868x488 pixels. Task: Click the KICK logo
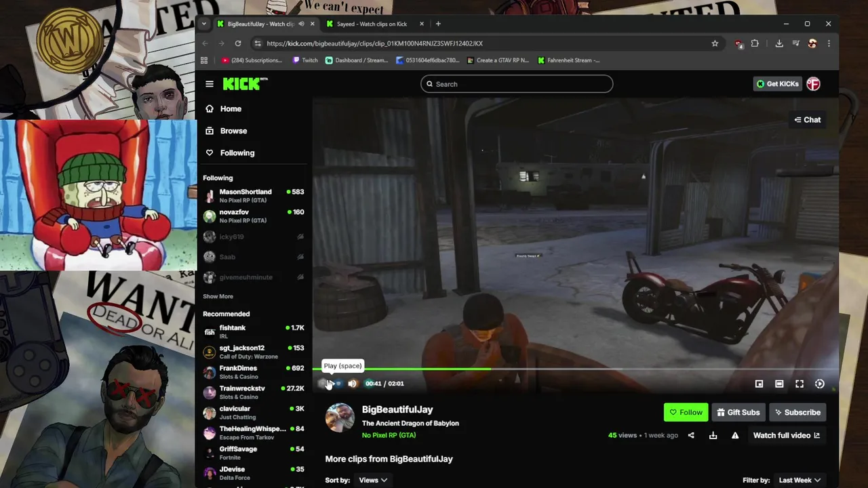(x=245, y=84)
